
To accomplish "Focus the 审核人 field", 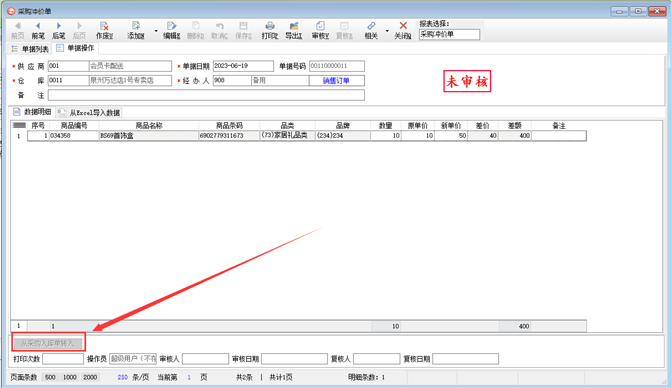I will pyautogui.click(x=205, y=359).
